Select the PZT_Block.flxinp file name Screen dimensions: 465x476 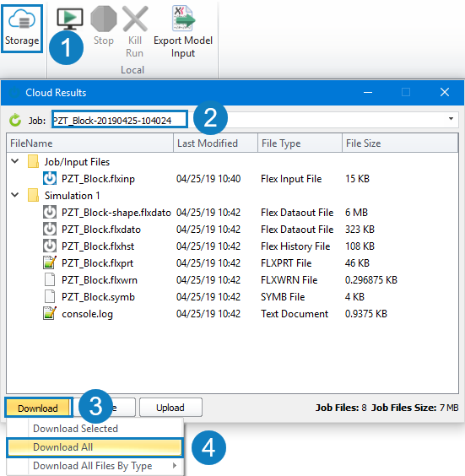point(98,179)
